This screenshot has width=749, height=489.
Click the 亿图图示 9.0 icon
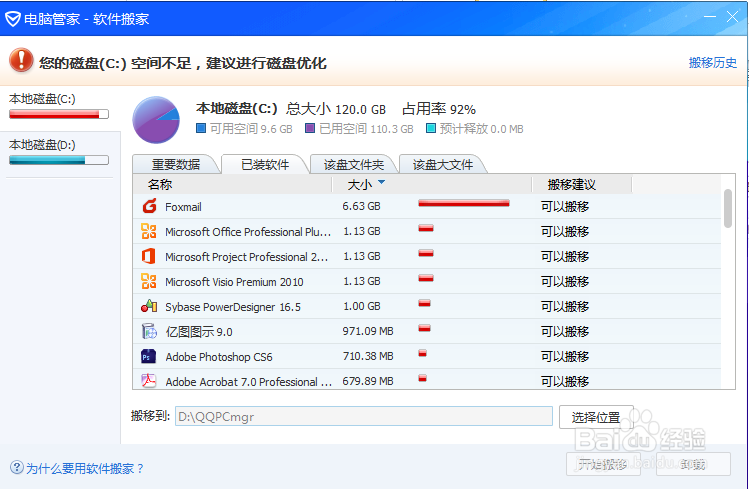pos(149,331)
